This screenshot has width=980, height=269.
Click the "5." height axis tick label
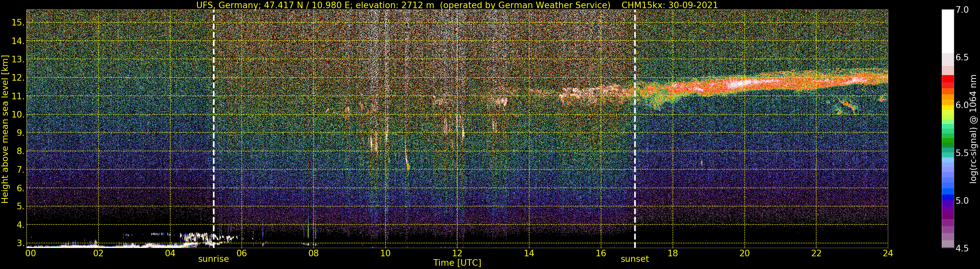pyautogui.click(x=21, y=206)
